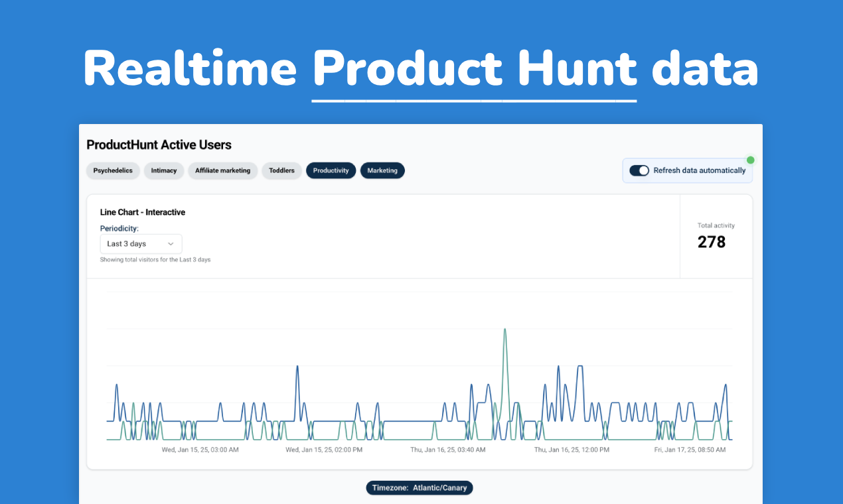
Task: Click 'Showing total visitors for the Last 3 days' caption
Action: click(x=155, y=260)
